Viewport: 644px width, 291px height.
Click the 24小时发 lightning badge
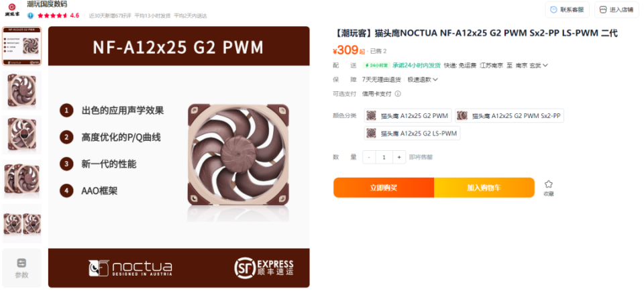(376, 65)
